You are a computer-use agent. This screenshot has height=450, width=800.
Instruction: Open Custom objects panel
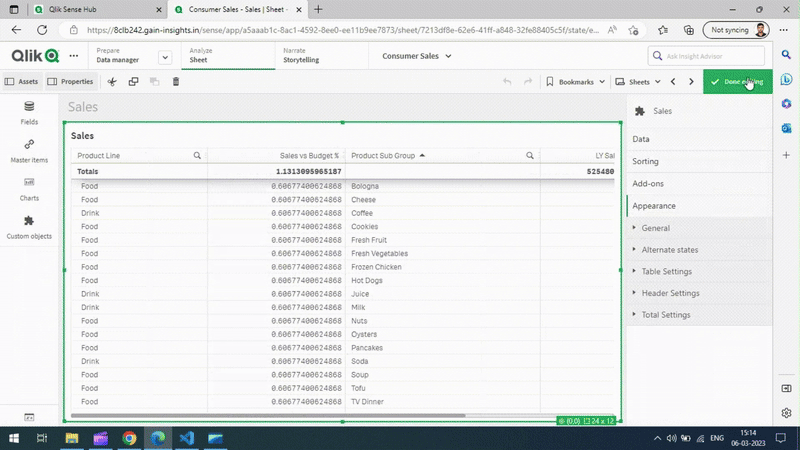(29, 228)
